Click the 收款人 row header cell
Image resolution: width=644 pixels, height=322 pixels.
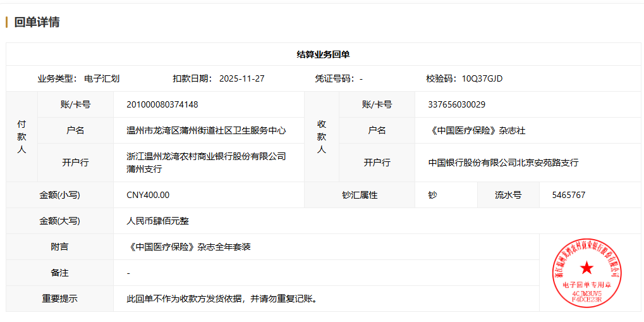321,137
